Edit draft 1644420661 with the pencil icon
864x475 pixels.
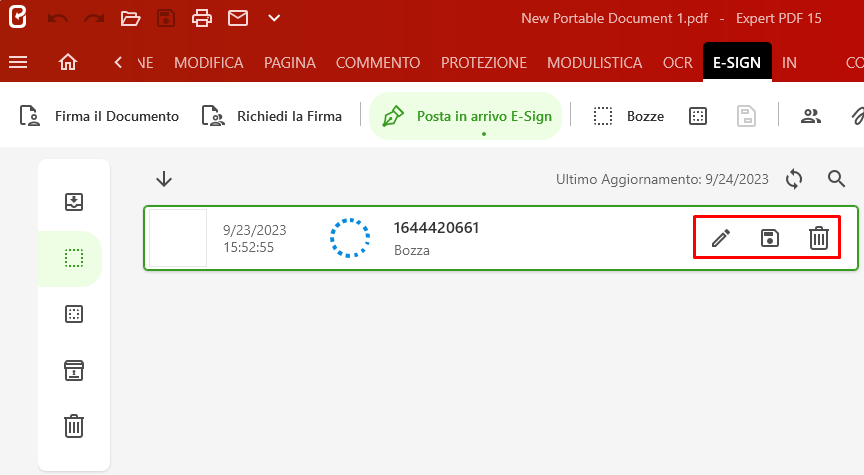[721, 238]
